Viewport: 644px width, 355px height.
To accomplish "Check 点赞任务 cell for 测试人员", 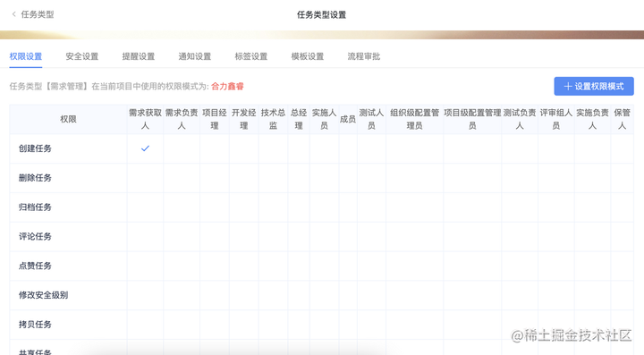I will (x=371, y=266).
